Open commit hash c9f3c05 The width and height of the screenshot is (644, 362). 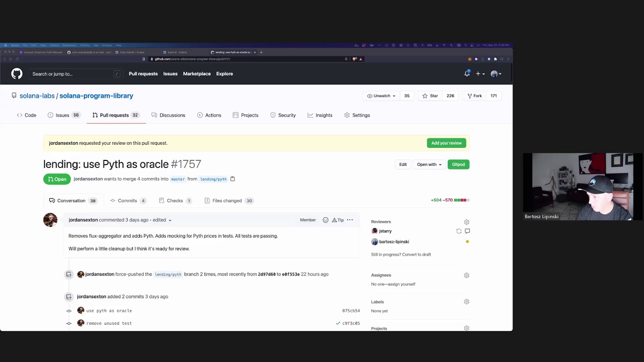tap(351, 323)
